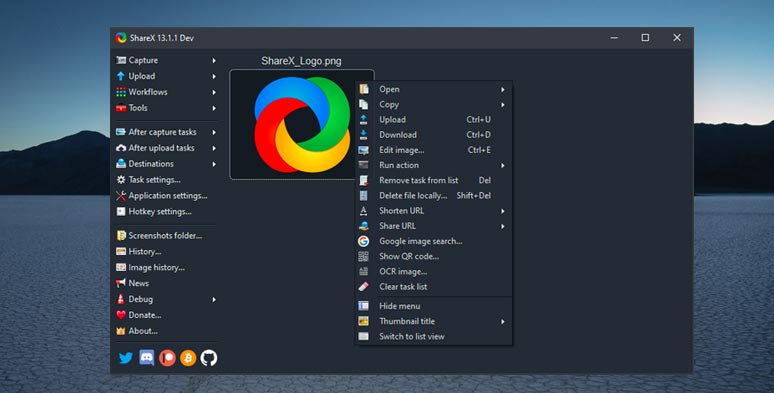Expand the After upload tasks arrow
Image resolution: width=774 pixels, height=393 pixels.
point(214,148)
